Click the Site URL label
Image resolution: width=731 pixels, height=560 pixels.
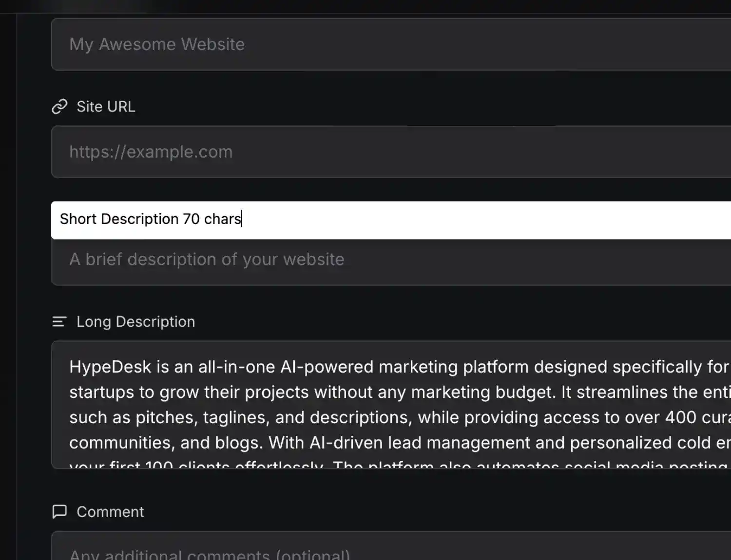pos(106,107)
